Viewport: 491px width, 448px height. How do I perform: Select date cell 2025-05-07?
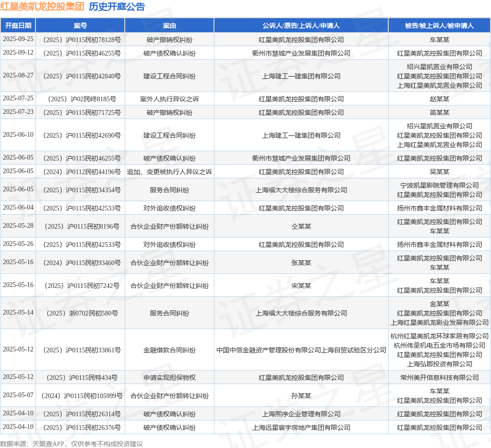[18, 395]
